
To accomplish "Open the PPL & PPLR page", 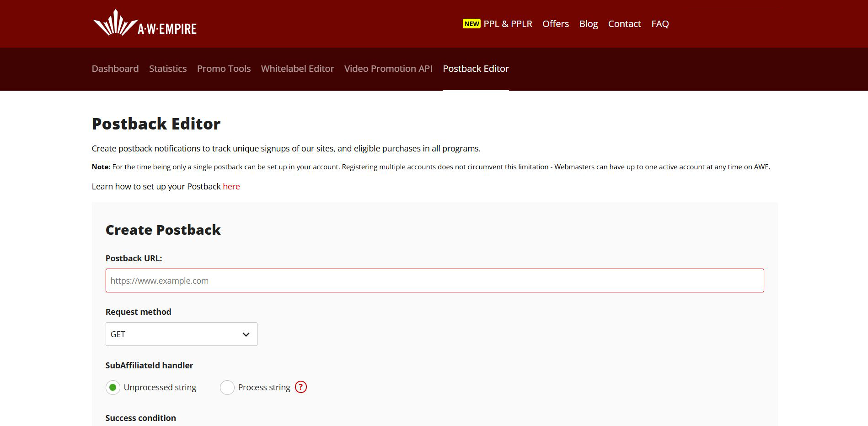I will pyautogui.click(x=508, y=24).
